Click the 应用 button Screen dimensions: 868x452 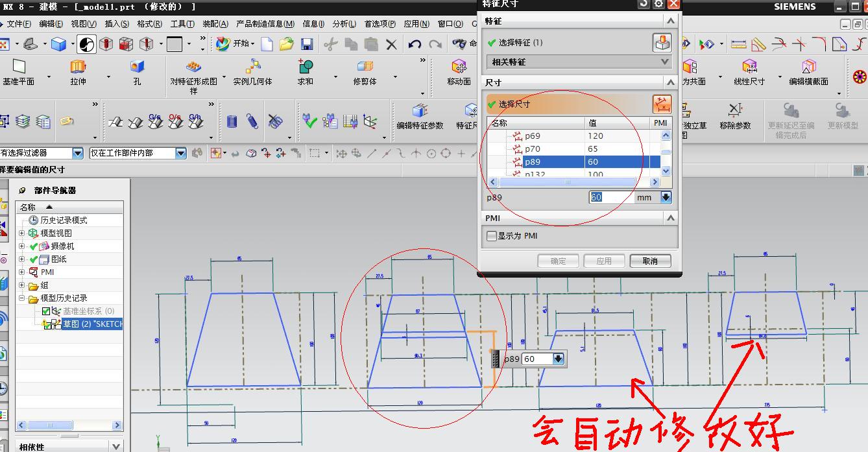[x=604, y=261]
